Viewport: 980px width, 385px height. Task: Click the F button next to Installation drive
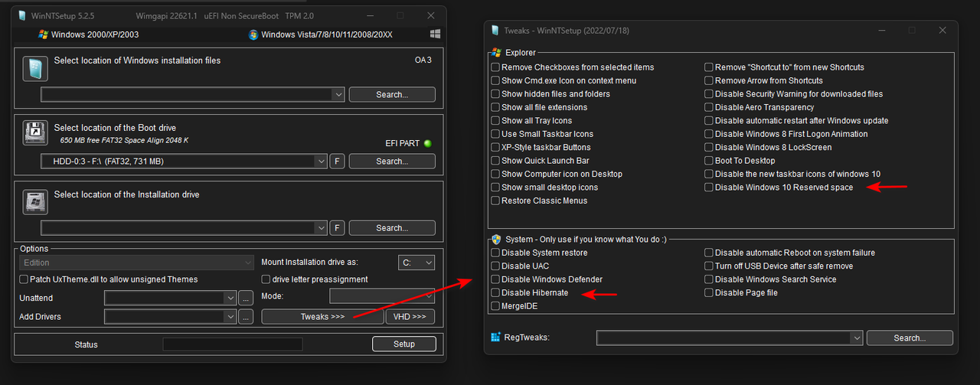point(337,228)
